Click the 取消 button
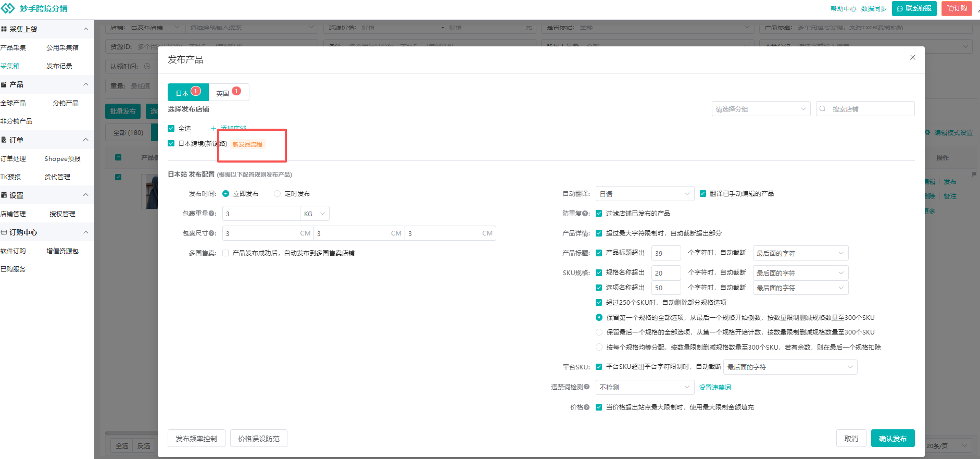Image resolution: width=980 pixels, height=459 pixels. (x=851, y=439)
